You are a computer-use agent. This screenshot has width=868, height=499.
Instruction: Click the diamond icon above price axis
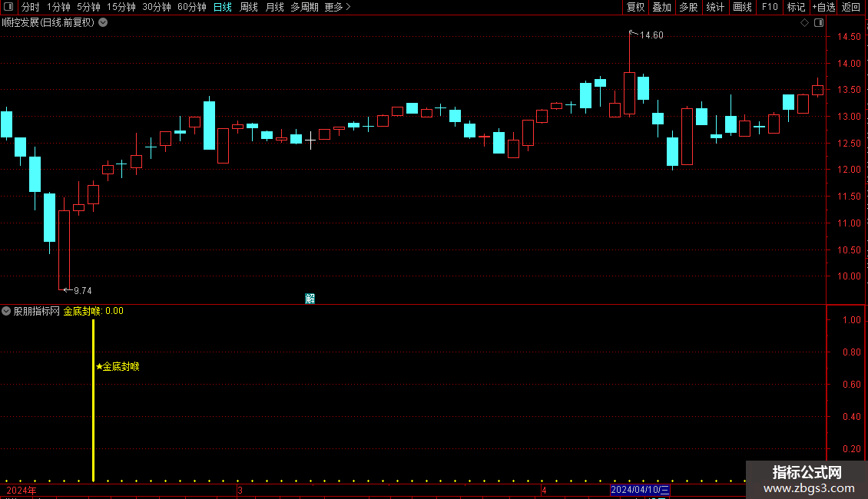coord(804,23)
